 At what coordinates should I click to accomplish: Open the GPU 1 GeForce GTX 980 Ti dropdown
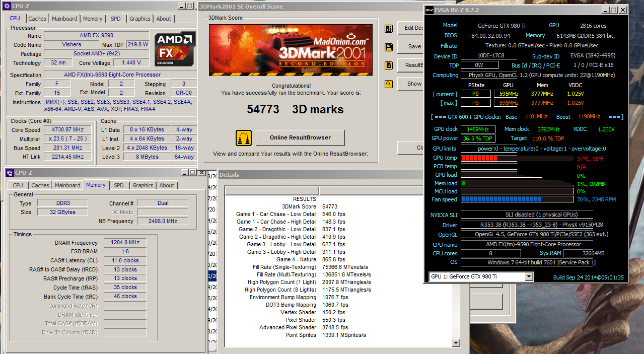(x=481, y=276)
